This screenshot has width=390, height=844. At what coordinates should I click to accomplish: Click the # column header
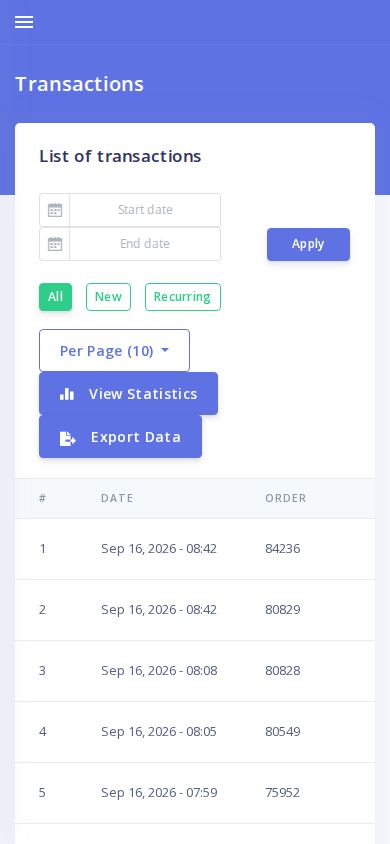(x=42, y=498)
